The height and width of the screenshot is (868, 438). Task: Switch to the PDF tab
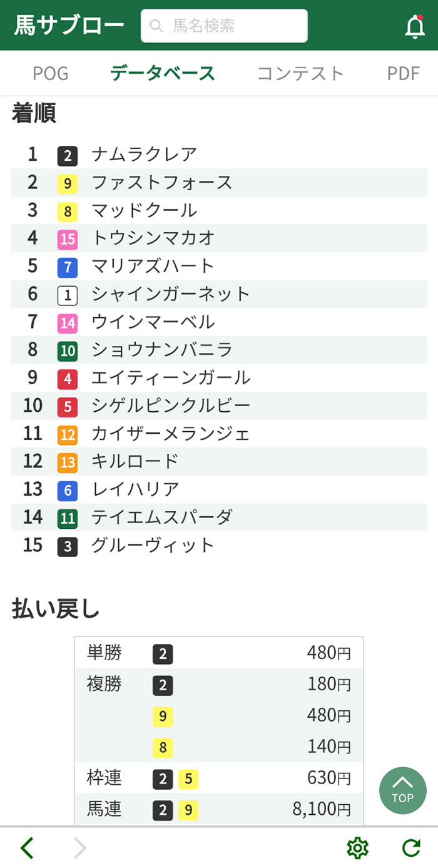click(403, 73)
